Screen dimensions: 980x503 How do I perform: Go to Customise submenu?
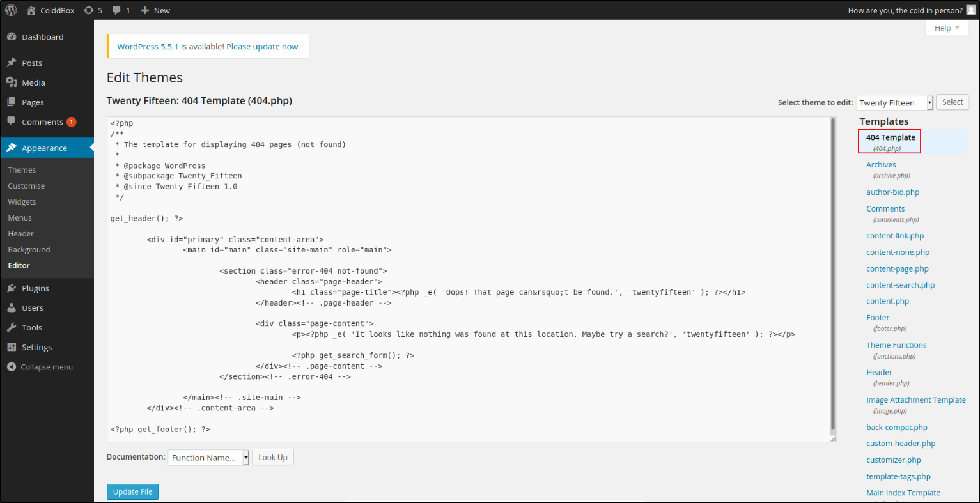coord(26,186)
